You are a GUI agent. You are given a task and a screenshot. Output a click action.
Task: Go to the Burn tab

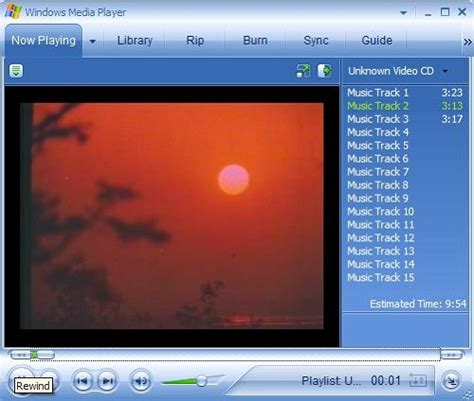pyautogui.click(x=255, y=41)
